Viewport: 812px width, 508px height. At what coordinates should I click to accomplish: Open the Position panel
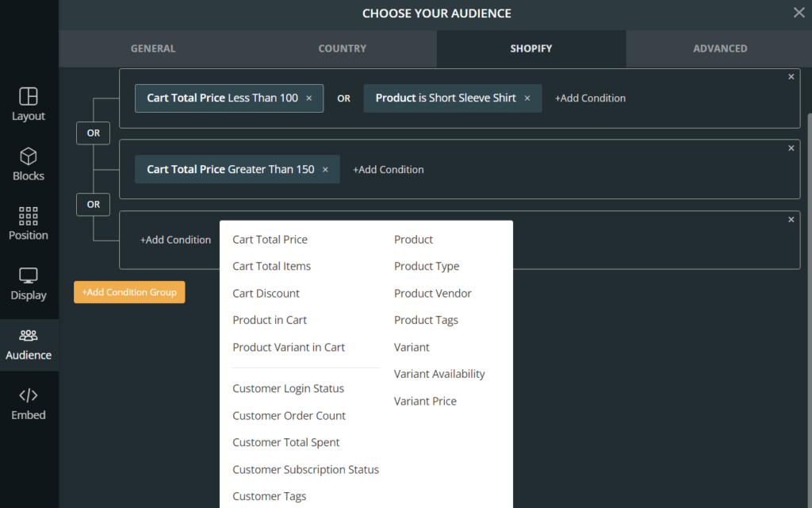pos(29,225)
